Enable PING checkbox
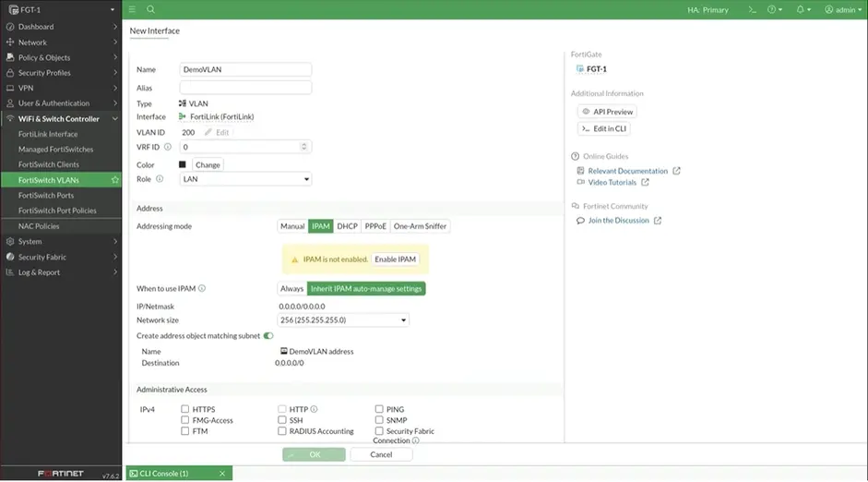Viewport: 868px width, 482px height. [x=379, y=409]
